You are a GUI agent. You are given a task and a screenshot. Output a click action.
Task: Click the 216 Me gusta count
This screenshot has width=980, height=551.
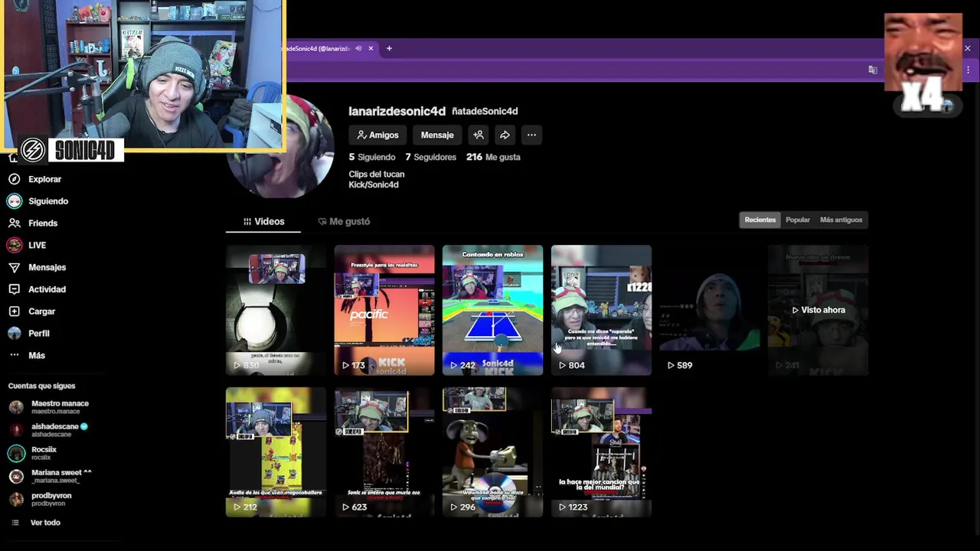point(493,157)
